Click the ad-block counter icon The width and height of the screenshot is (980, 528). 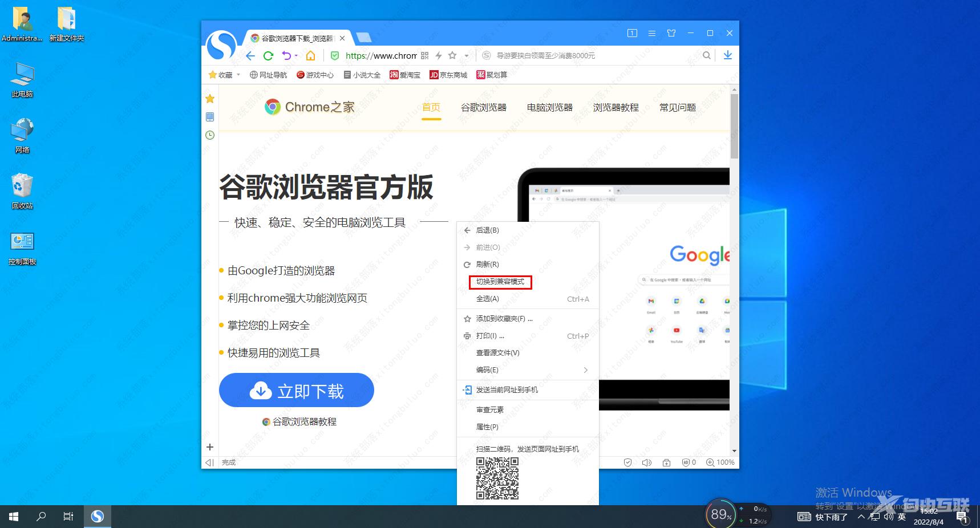[689, 462]
